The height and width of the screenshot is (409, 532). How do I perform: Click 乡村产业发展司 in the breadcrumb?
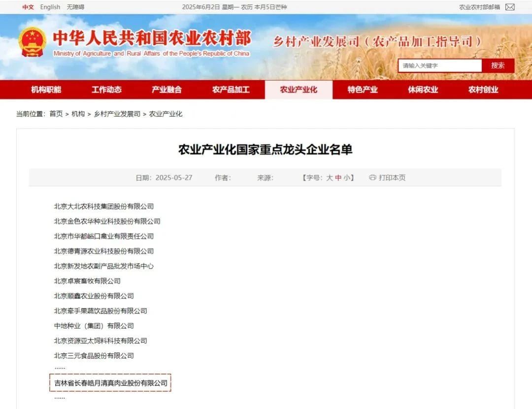tap(117, 114)
